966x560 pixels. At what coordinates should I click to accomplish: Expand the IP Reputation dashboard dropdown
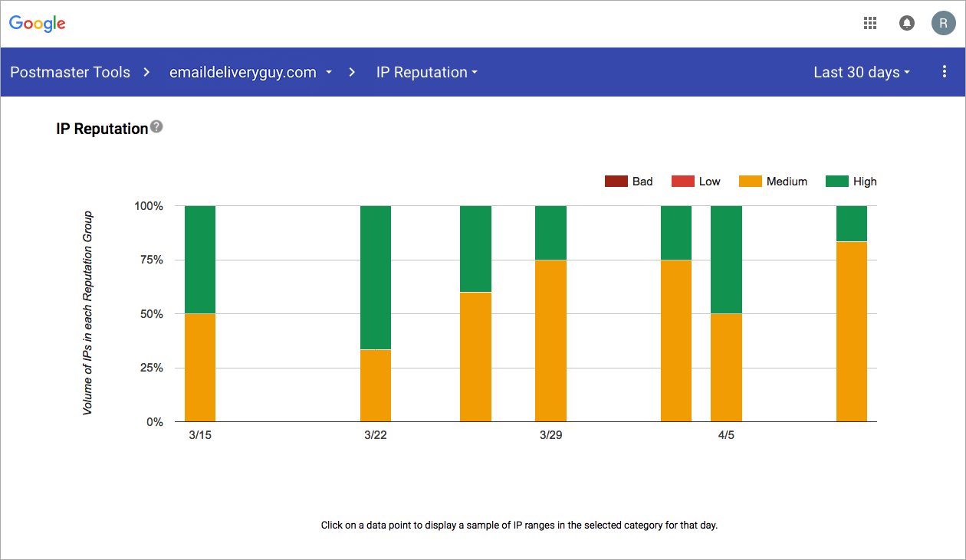[x=427, y=72]
